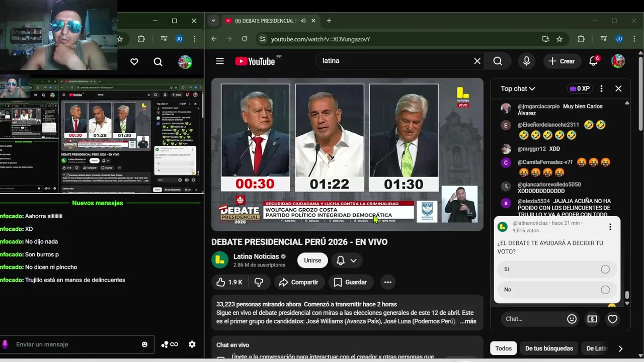Send a heart reaction in chat
The height and width of the screenshot is (362, 644).
[x=612, y=319]
